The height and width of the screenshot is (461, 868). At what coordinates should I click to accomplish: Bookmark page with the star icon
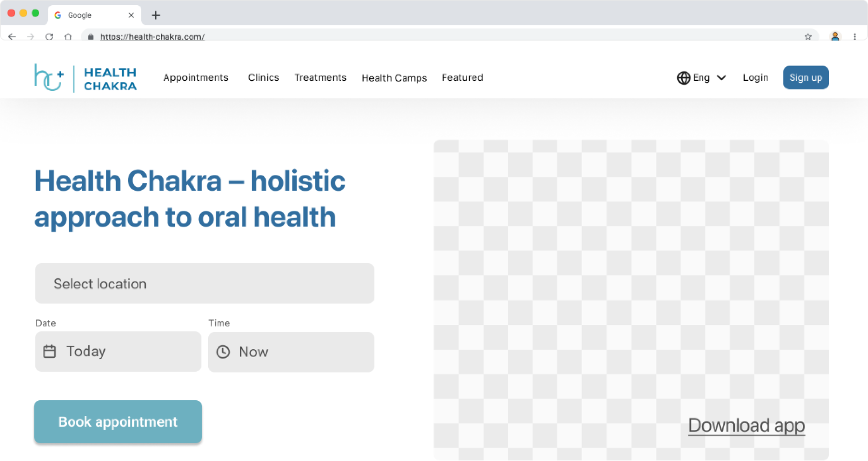point(808,37)
